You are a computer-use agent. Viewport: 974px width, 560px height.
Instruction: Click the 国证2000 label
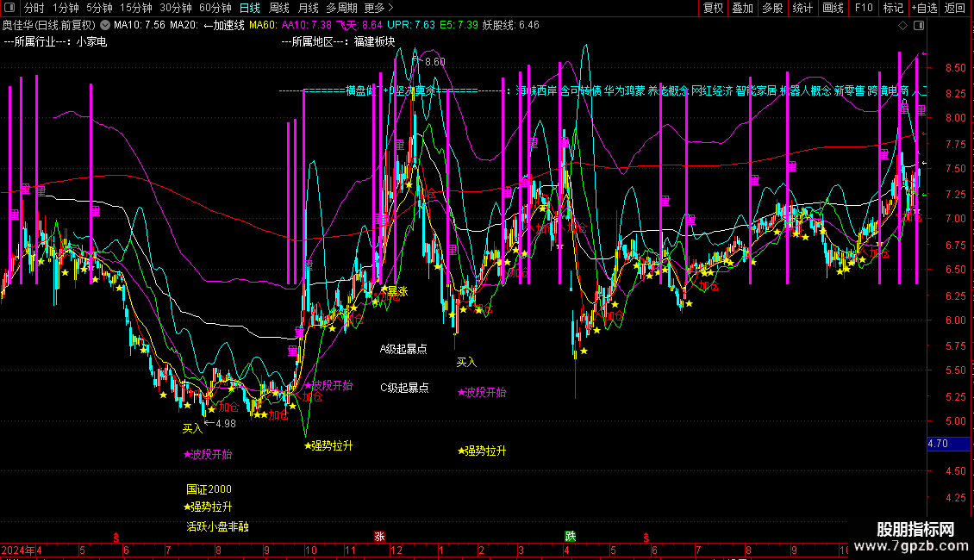pos(209,489)
